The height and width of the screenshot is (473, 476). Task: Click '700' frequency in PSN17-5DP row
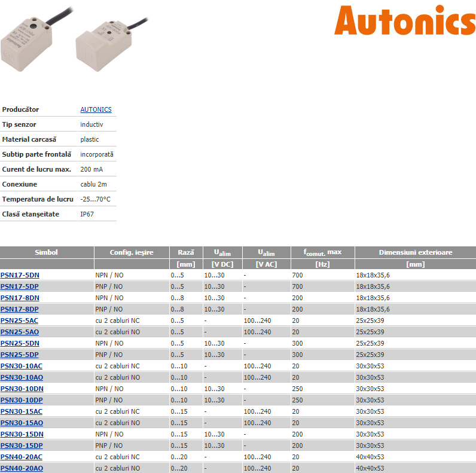tap(298, 286)
